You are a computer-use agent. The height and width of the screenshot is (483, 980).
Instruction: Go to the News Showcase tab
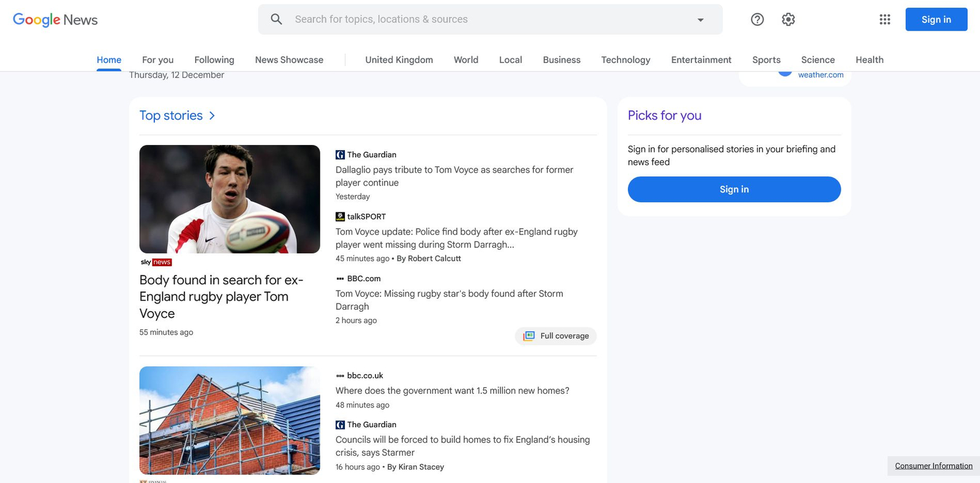click(289, 60)
